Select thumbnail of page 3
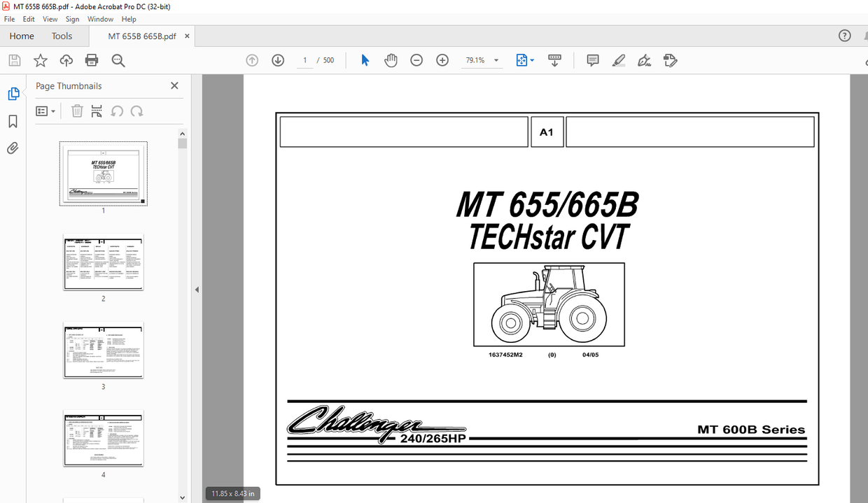This screenshot has height=503, width=868. (103, 350)
